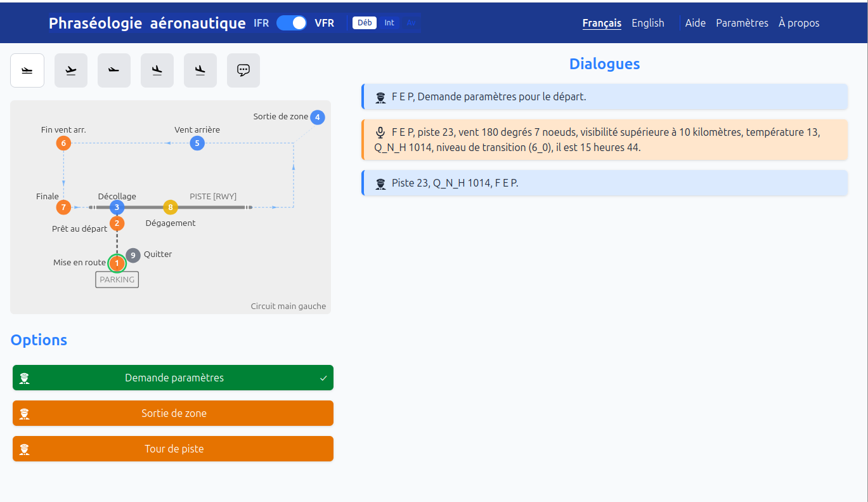The width and height of the screenshot is (868, 502).
Task: Go to À propos page
Action: 798,23
